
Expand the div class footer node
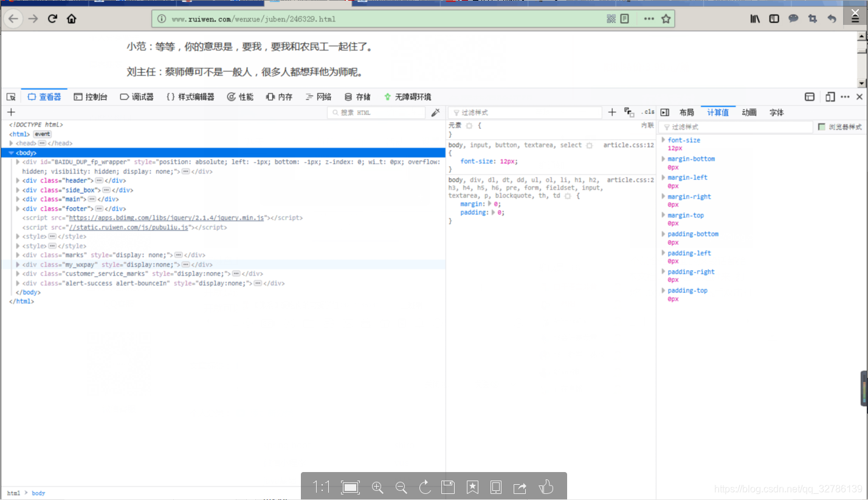click(x=18, y=208)
